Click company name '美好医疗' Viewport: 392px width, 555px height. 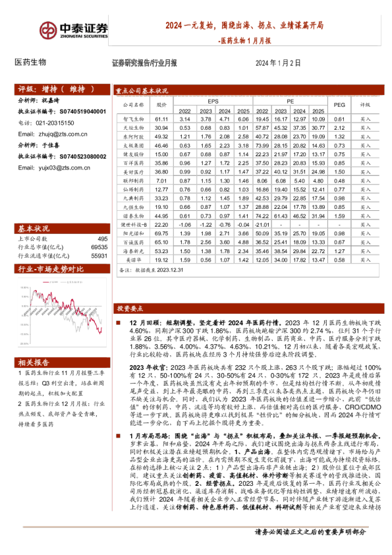(x=133, y=172)
